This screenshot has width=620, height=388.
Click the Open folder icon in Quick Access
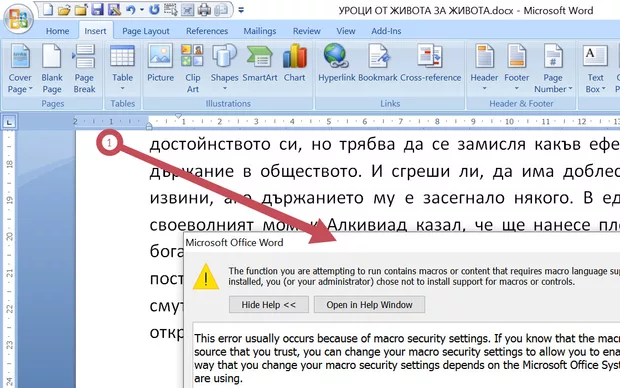(x=64, y=9)
